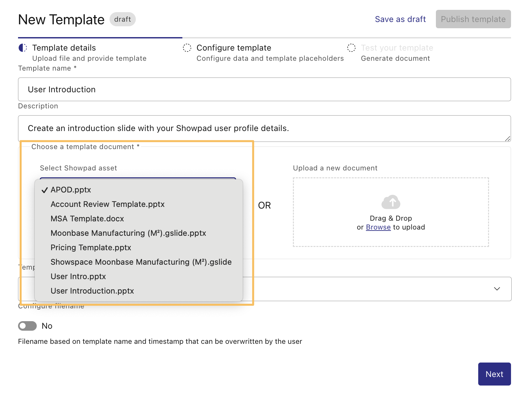This screenshot has height=398, width=532.
Task: Click the Template details half-filled step icon
Action: point(23,48)
